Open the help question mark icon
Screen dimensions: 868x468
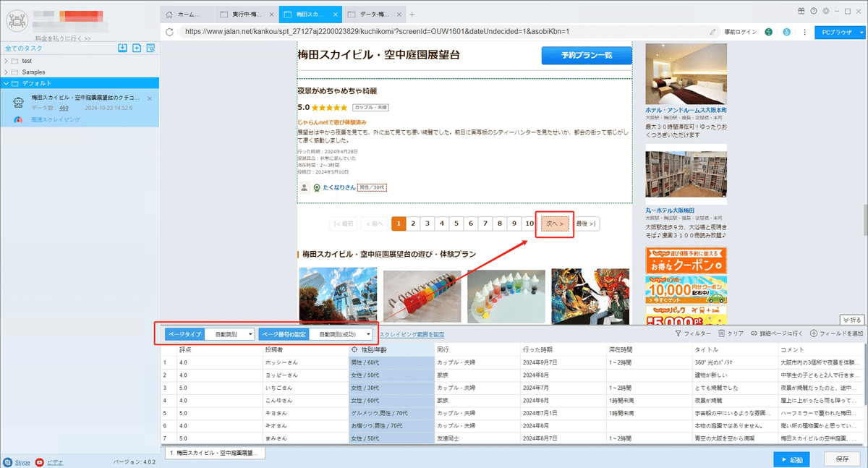pos(814,12)
